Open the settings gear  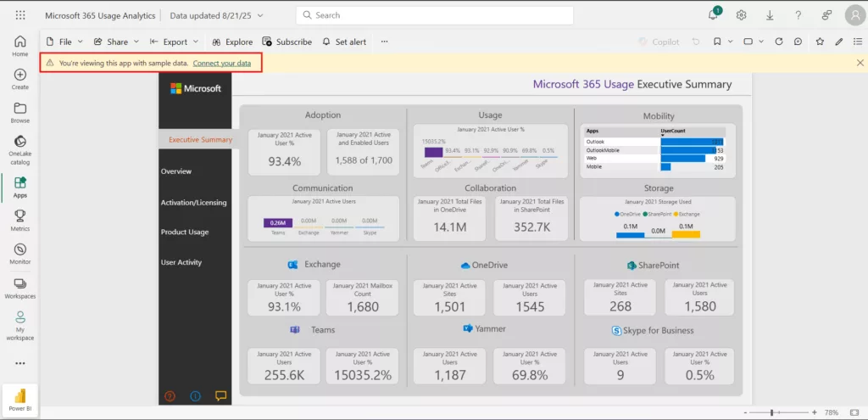click(741, 15)
